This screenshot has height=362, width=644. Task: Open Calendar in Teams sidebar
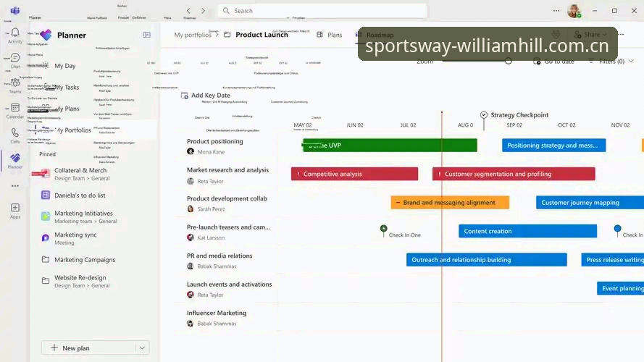(14, 111)
